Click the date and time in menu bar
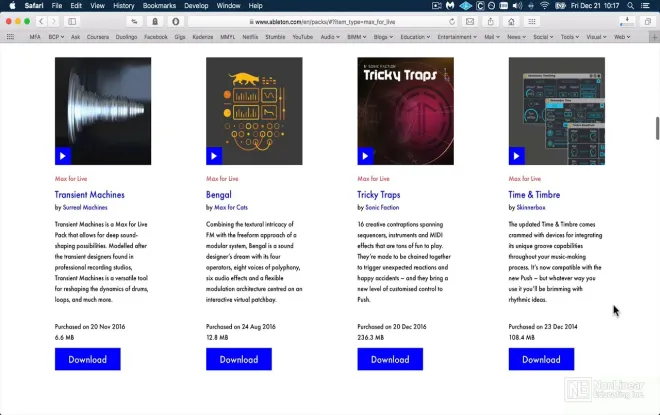 595,5
